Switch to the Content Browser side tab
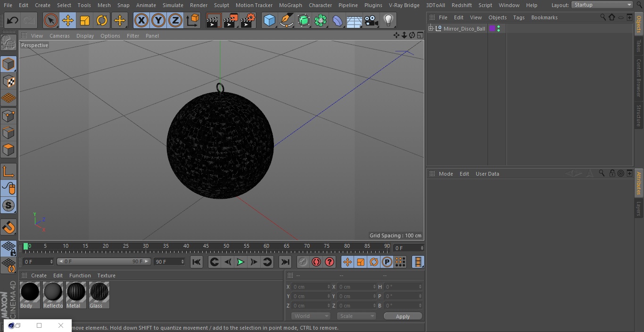The height and width of the screenshot is (332, 644). tap(639, 78)
